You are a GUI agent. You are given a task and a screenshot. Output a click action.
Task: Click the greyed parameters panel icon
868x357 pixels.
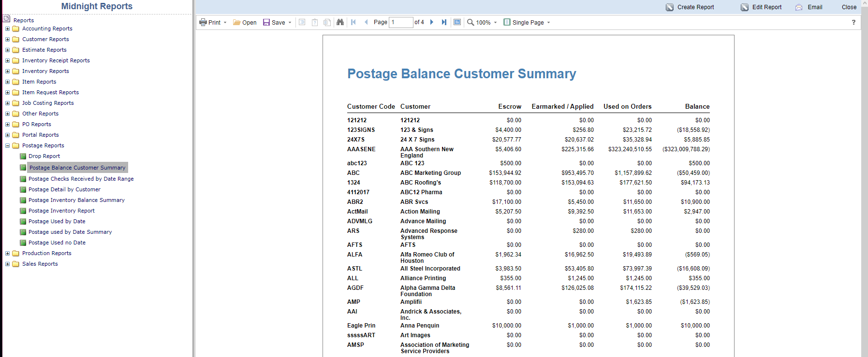[315, 22]
